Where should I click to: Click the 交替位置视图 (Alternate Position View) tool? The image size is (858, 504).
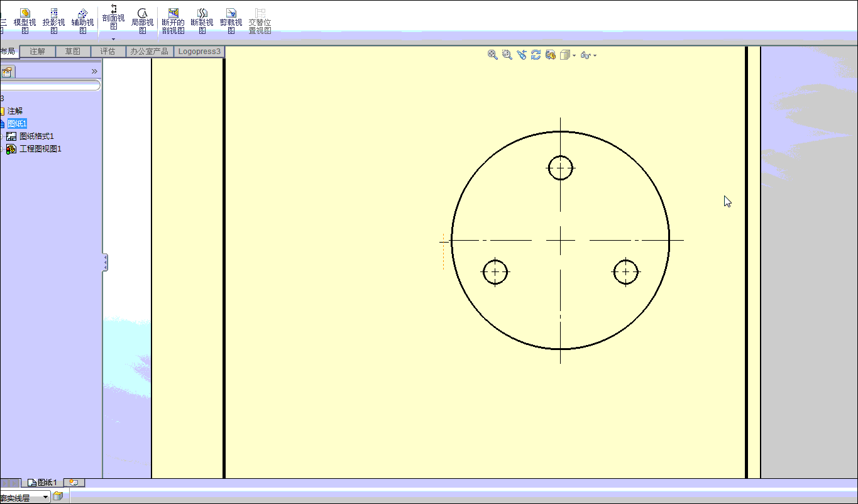(x=260, y=21)
